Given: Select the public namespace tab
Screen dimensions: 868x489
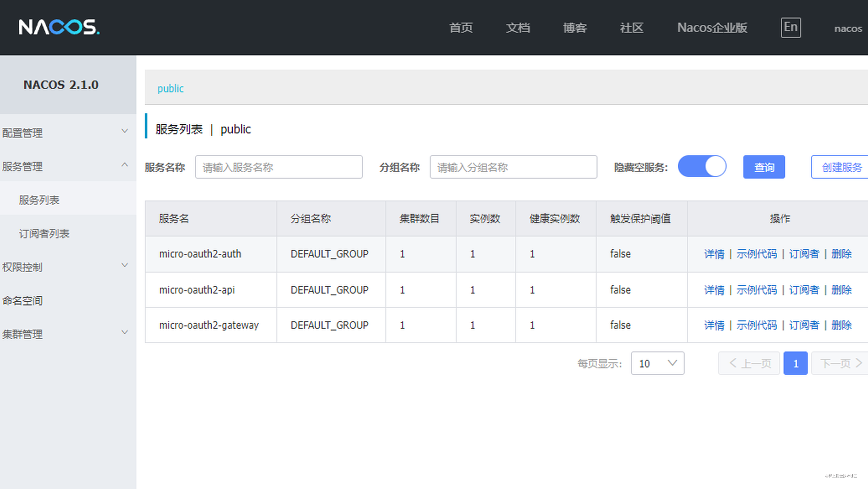Looking at the screenshot, I should point(170,88).
